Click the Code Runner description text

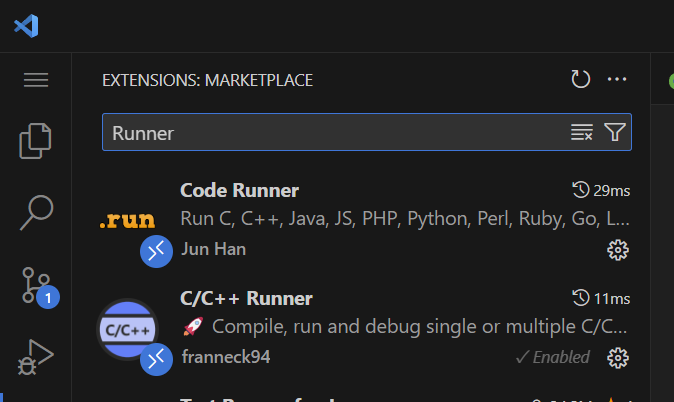(x=404, y=219)
